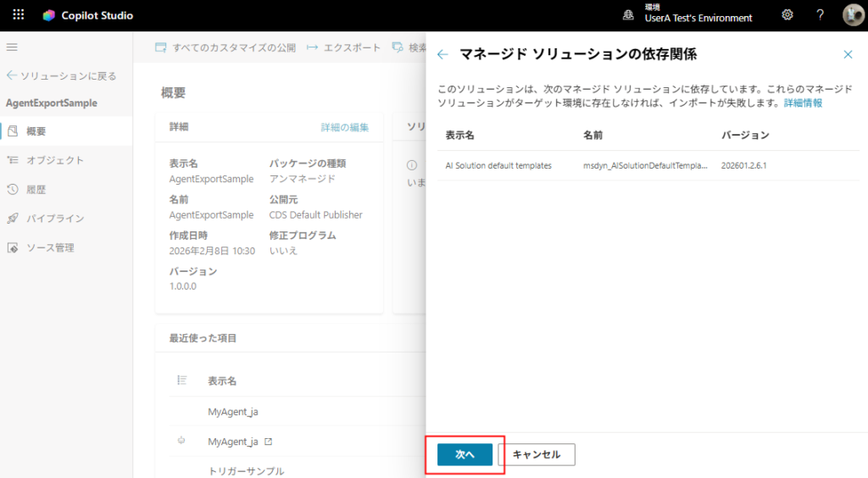Click エクスポート in the command bar
The height and width of the screenshot is (478, 868).
[344, 47]
